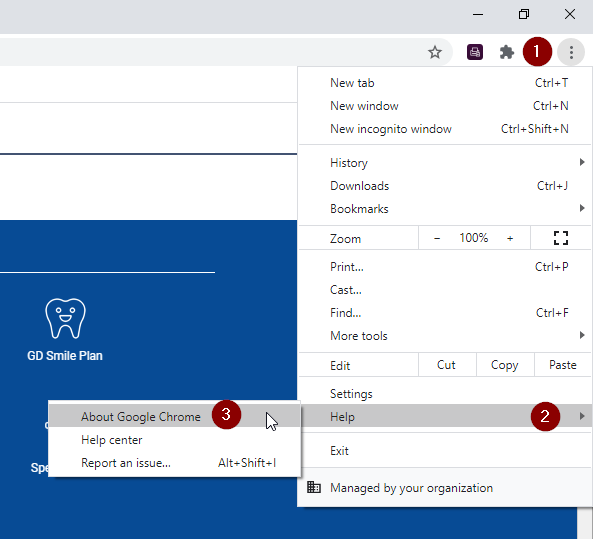Click the Copy button in Edit row
Screen dimensions: 593x539
[505, 365]
